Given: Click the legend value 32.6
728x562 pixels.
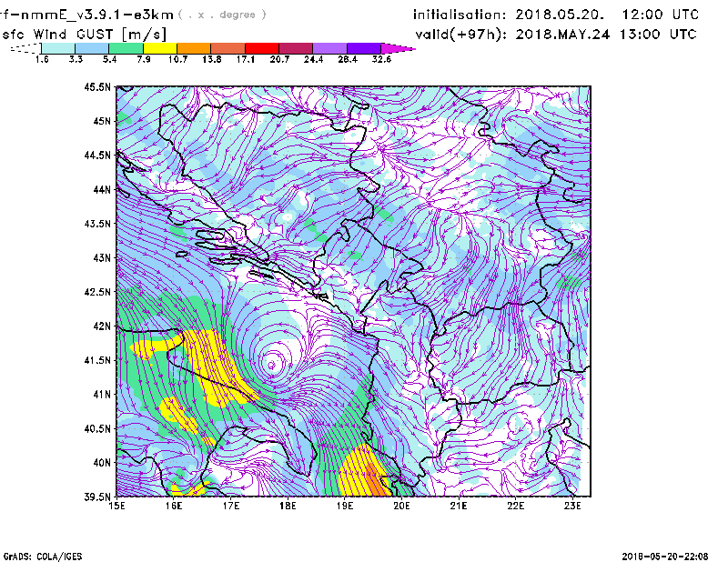Looking at the screenshot, I should [381, 59].
